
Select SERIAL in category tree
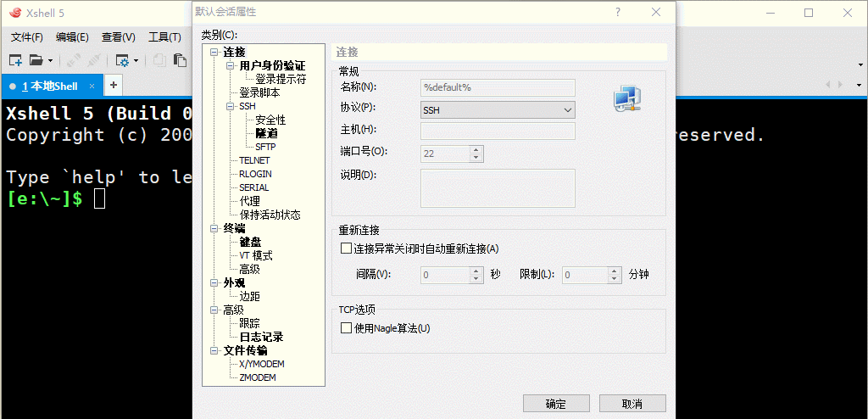[x=254, y=187]
